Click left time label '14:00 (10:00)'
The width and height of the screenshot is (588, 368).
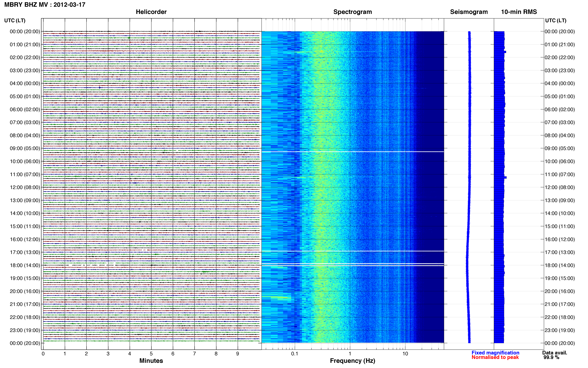[x=25, y=213]
